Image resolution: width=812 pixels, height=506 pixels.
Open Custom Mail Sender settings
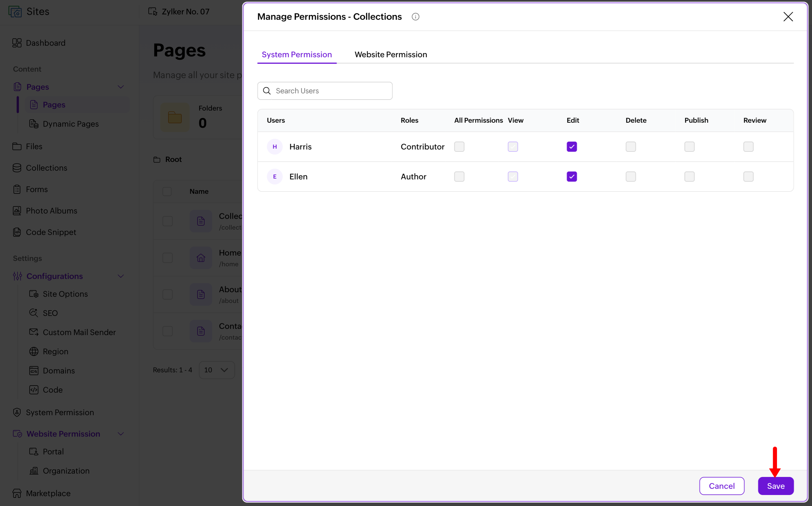pos(73,332)
